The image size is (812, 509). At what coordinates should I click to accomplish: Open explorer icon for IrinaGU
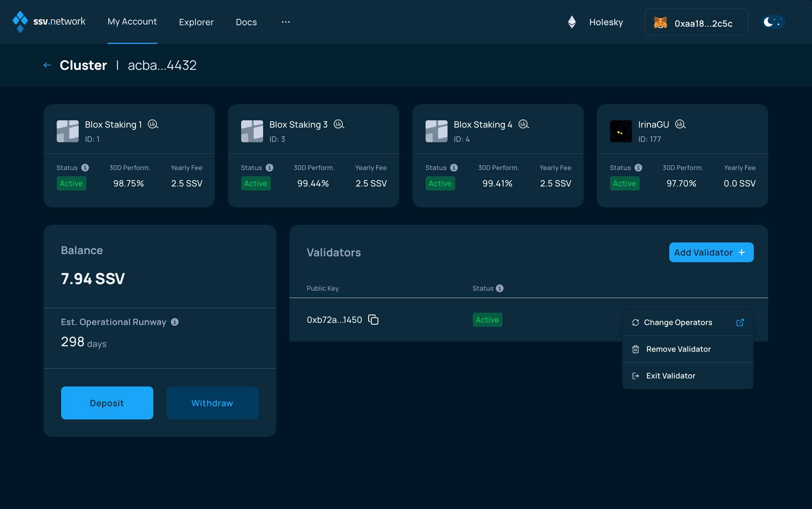tap(680, 124)
